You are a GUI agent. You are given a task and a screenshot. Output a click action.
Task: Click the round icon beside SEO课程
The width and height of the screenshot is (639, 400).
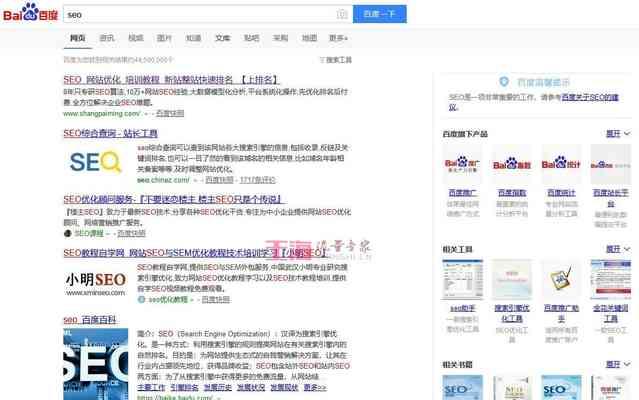pyautogui.click(x=68, y=233)
